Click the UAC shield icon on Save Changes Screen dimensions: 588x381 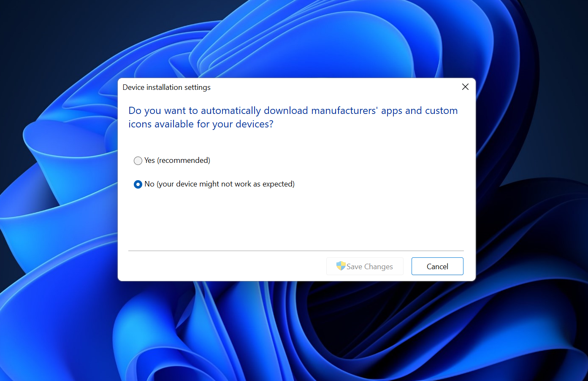[x=341, y=266]
